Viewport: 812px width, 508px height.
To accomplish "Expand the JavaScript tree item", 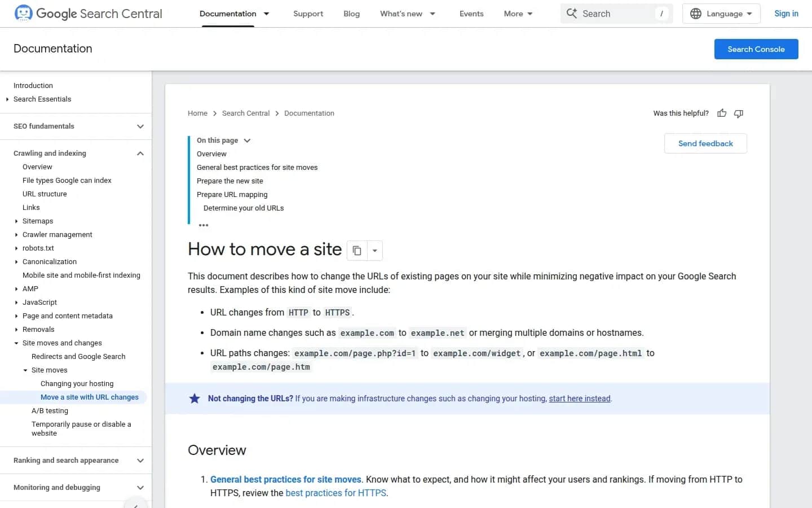I will [16, 303].
